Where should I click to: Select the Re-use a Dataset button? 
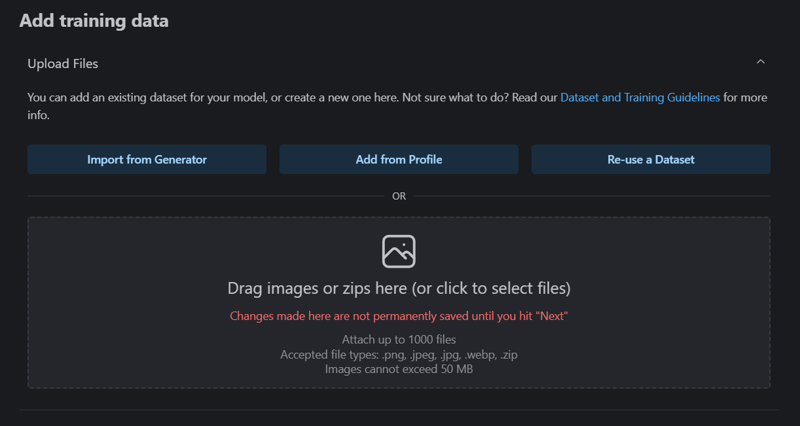pyautogui.click(x=651, y=160)
